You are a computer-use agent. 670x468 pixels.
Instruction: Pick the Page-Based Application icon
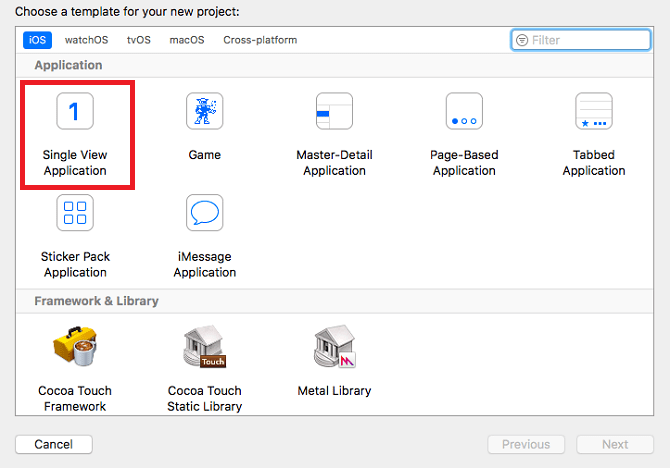pyautogui.click(x=464, y=112)
